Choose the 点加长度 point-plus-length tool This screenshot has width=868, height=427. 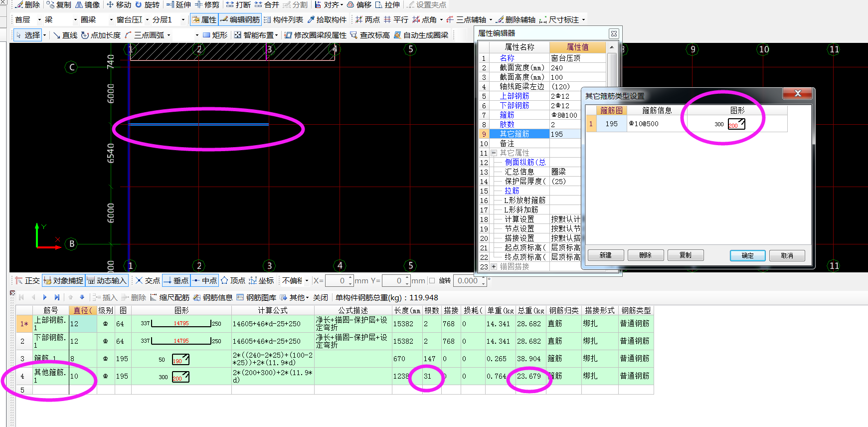(x=101, y=35)
